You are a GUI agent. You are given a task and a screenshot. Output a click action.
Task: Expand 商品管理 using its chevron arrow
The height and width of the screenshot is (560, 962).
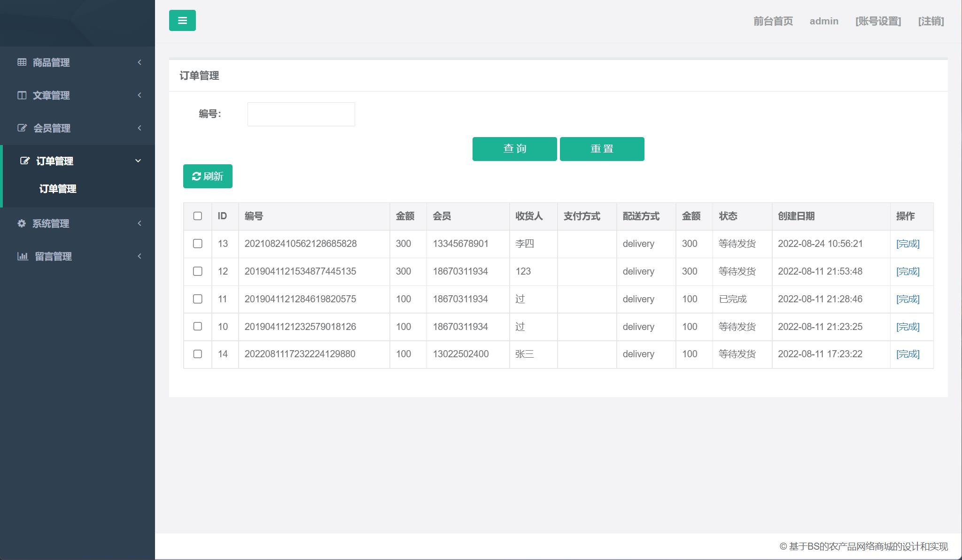pyautogui.click(x=140, y=62)
